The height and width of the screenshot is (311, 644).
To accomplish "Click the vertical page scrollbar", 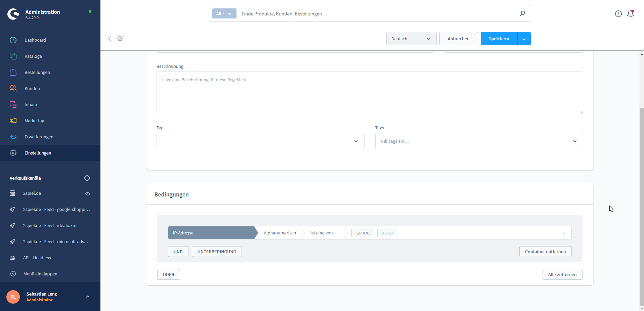I will (x=642, y=207).
